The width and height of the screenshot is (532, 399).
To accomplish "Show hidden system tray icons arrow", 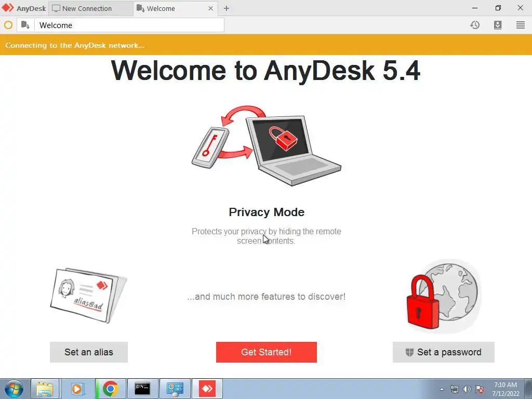I will click(x=442, y=389).
